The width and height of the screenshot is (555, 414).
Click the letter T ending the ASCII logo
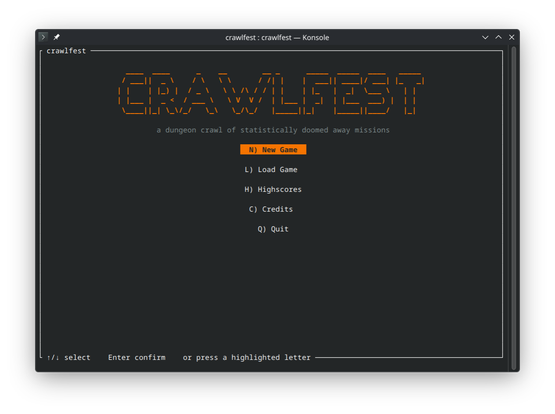click(410, 94)
